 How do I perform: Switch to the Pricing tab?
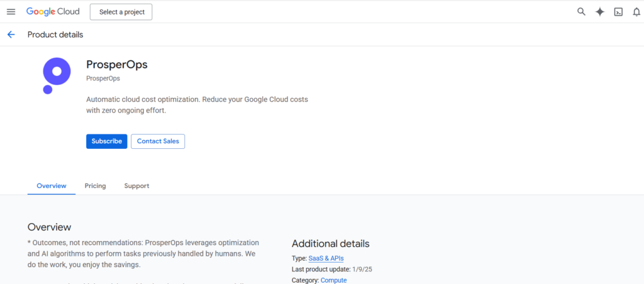point(96,186)
